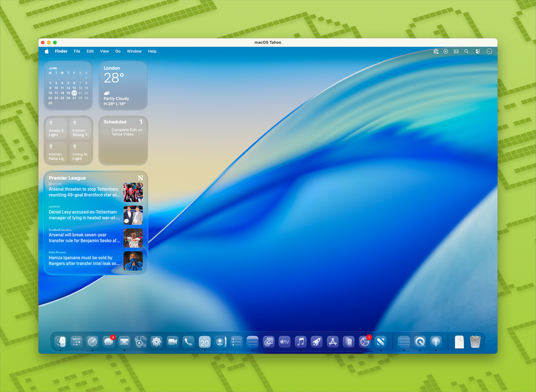
Task: Click London 28° in weather widget
Action: click(x=114, y=75)
